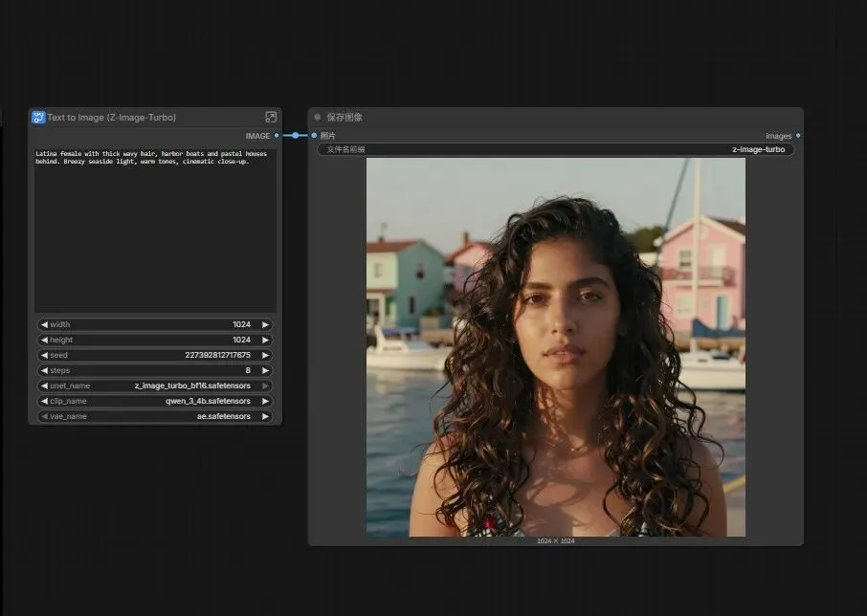Increase the width value with right arrow
Image resolution: width=867 pixels, height=616 pixels.
point(265,324)
